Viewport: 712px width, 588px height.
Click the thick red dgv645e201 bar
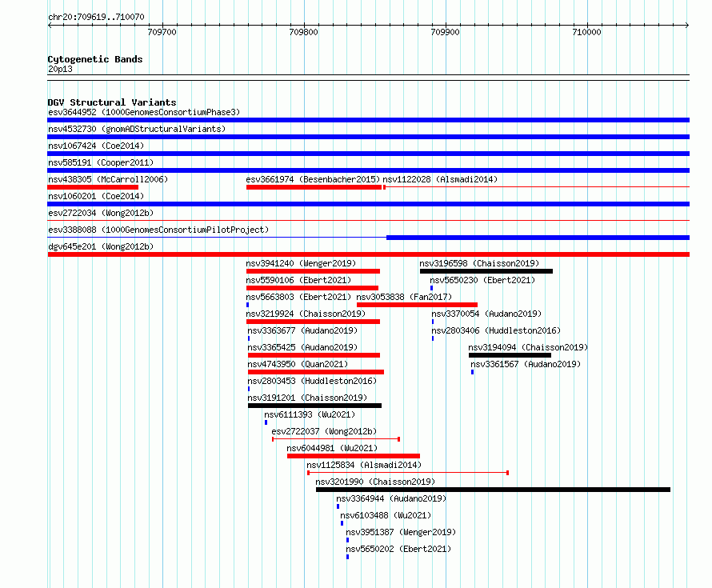point(368,254)
